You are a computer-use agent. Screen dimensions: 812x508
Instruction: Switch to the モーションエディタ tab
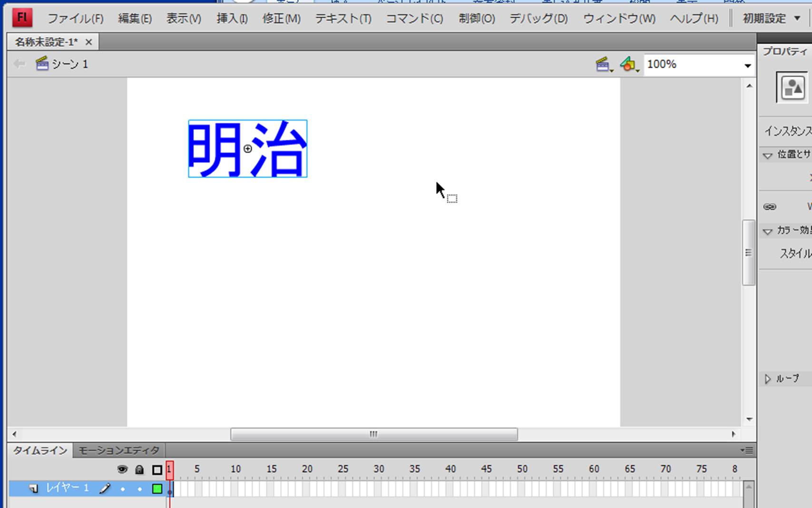pyautogui.click(x=119, y=450)
